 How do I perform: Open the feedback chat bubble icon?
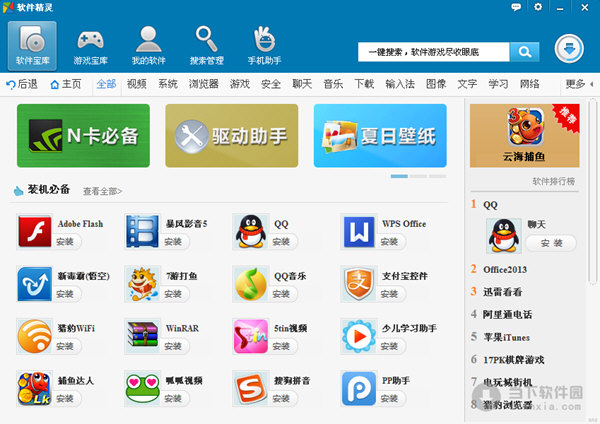pos(516,7)
